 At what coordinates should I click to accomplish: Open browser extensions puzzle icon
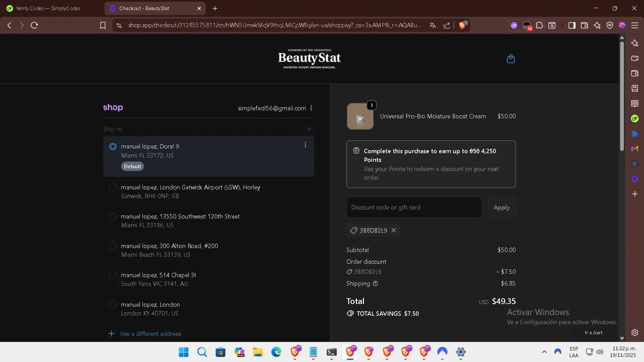click(x=540, y=25)
